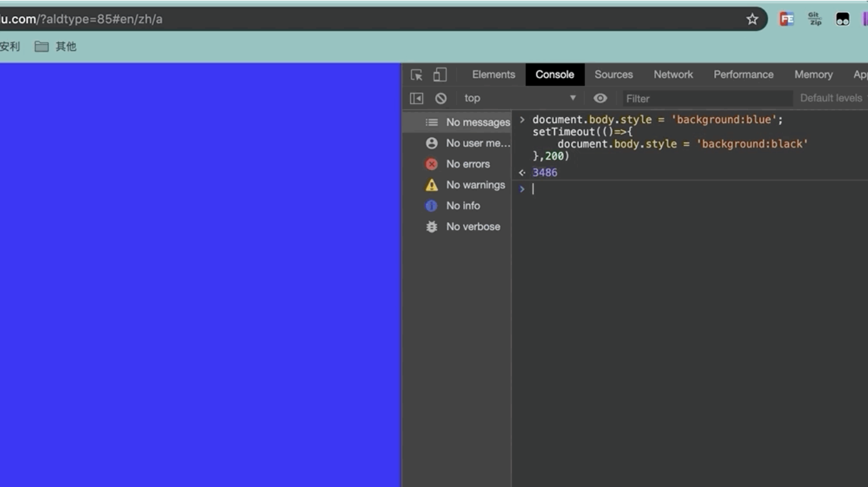Select the No user messages row

click(457, 143)
